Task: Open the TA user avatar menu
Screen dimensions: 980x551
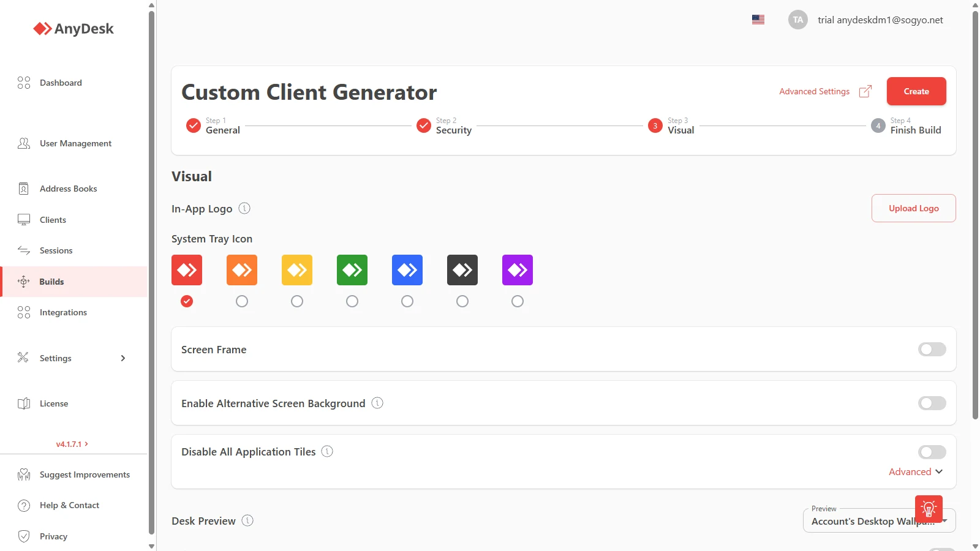Action: click(x=798, y=20)
